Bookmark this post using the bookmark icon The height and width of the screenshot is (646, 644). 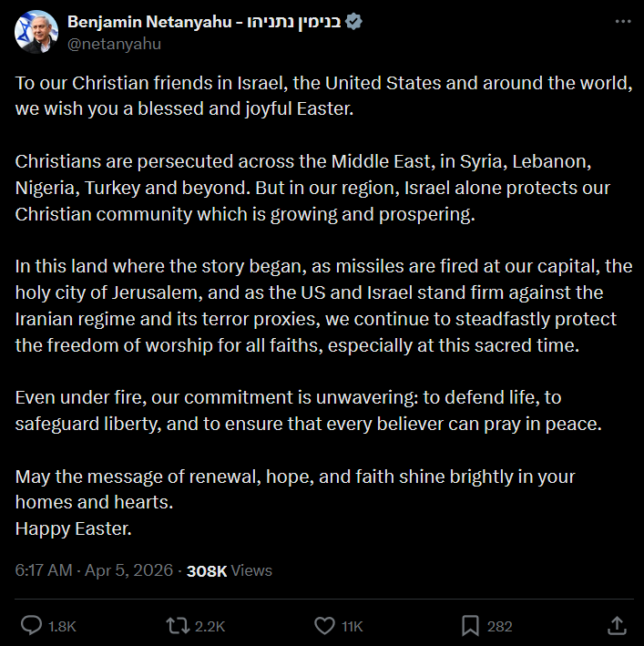(x=470, y=625)
